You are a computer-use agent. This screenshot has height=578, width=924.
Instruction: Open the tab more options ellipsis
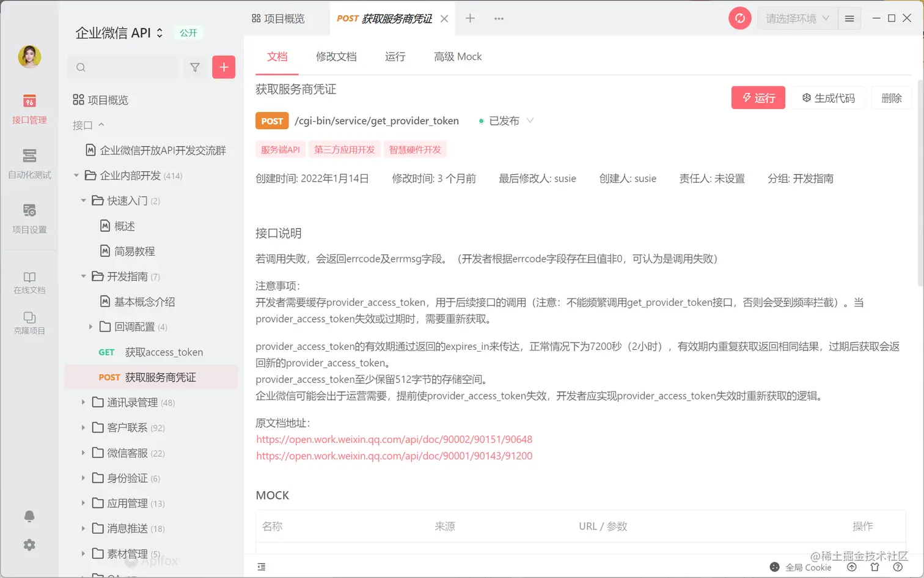(499, 18)
